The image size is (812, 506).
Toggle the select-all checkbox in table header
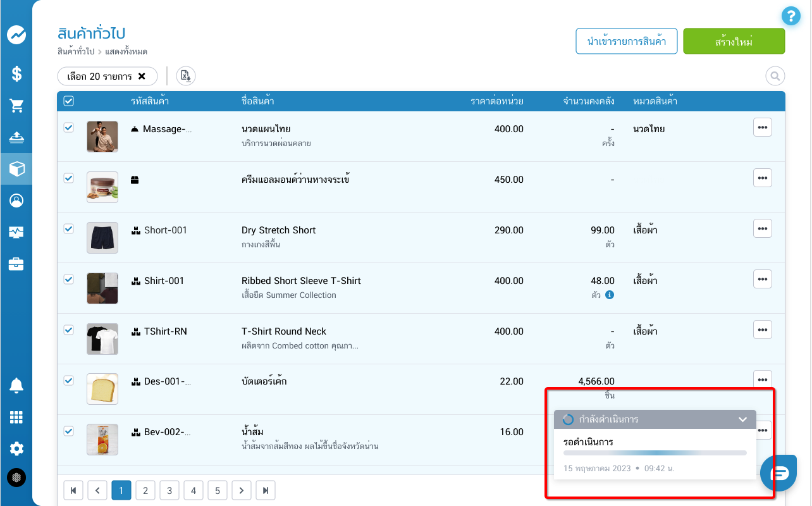point(69,101)
